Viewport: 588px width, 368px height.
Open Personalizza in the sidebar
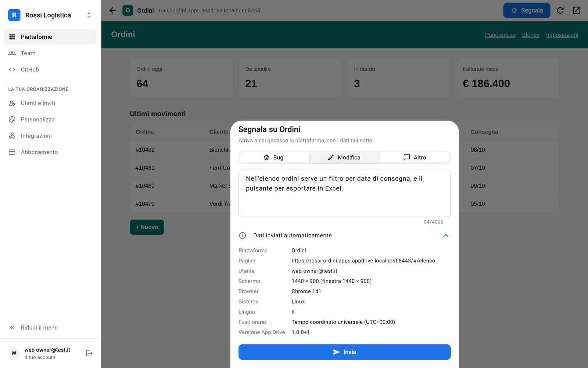coord(50,120)
